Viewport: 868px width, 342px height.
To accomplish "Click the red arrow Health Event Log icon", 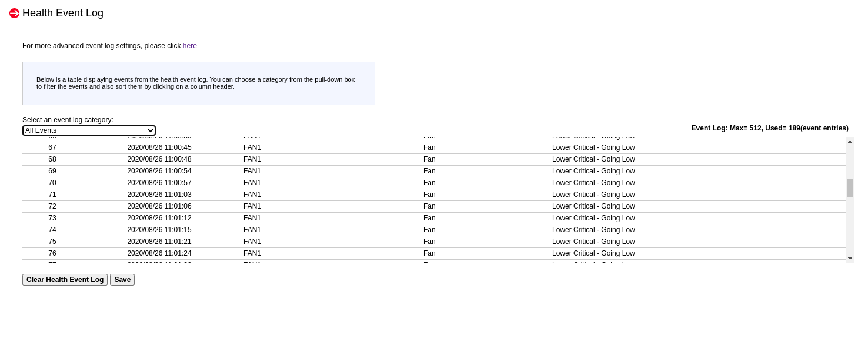I will point(14,14).
